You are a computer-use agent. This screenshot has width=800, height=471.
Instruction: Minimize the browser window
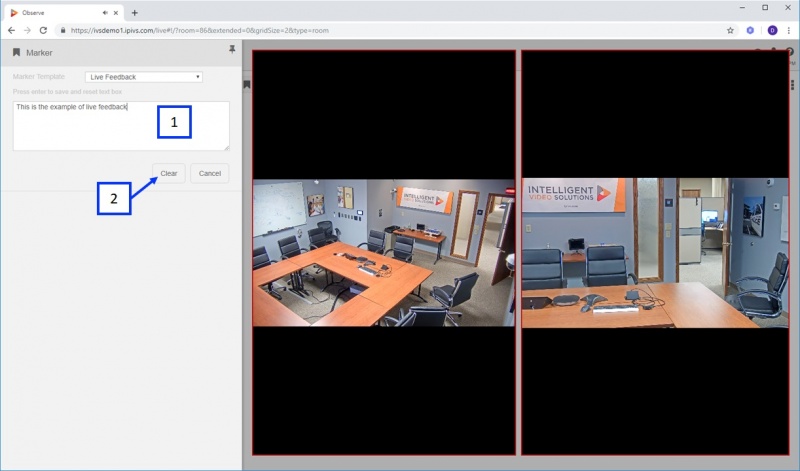coord(742,8)
